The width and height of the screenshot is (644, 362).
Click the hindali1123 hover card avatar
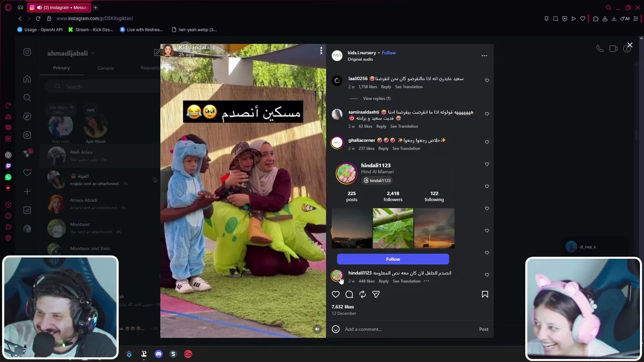click(x=346, y=173)
